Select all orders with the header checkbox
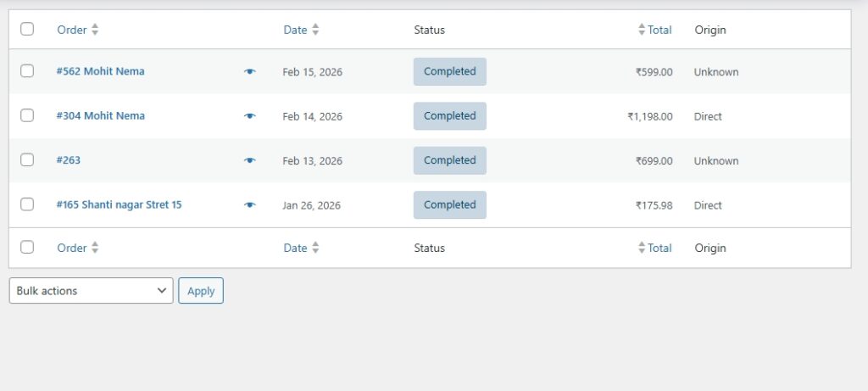Viewport: 868px width, 391px height. [x=27, y=29]
